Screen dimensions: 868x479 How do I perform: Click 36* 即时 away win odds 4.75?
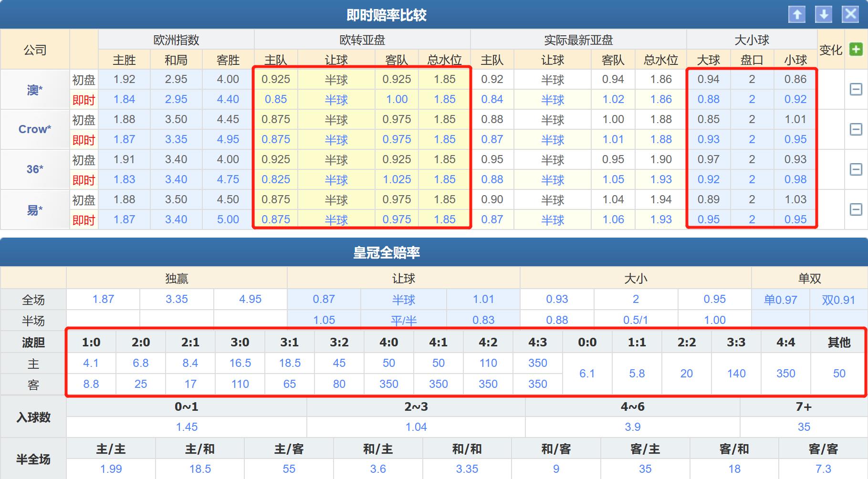click(228, 179)
